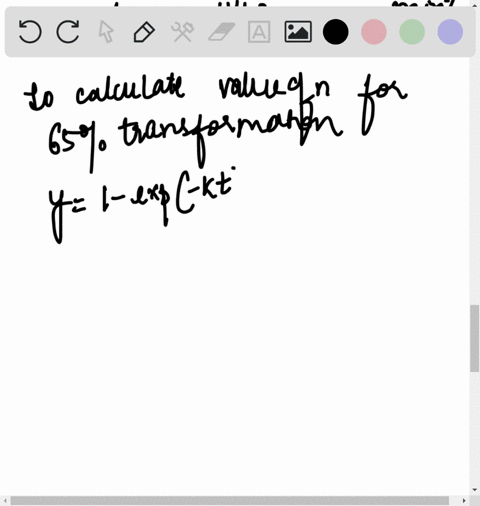The image size is (480, 506).
Task: Select the pointer selection tool
Action: pyautogui.click(x=106, y=32)
